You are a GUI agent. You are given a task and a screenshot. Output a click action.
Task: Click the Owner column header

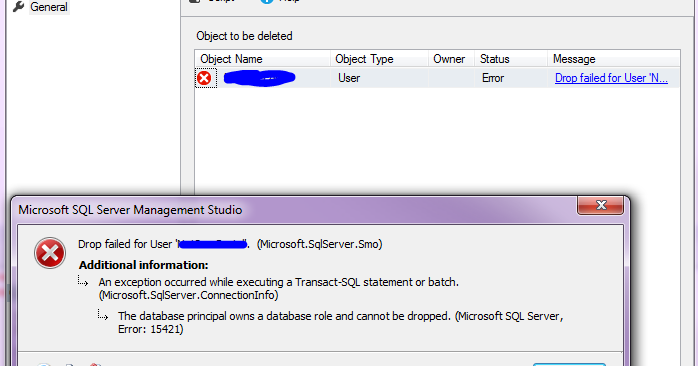click(451, 59)
